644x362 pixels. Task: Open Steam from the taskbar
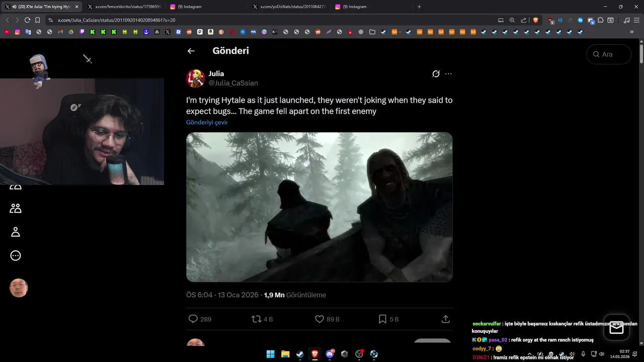point(300,354)
